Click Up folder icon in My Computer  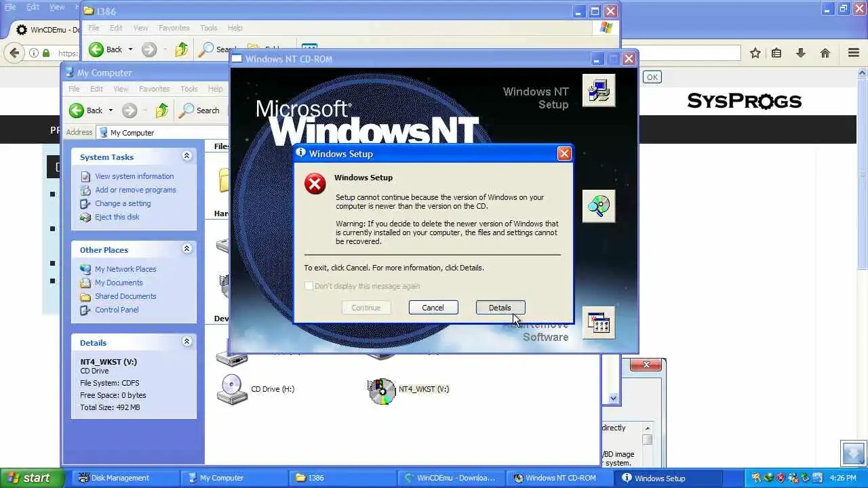(161, 110)
